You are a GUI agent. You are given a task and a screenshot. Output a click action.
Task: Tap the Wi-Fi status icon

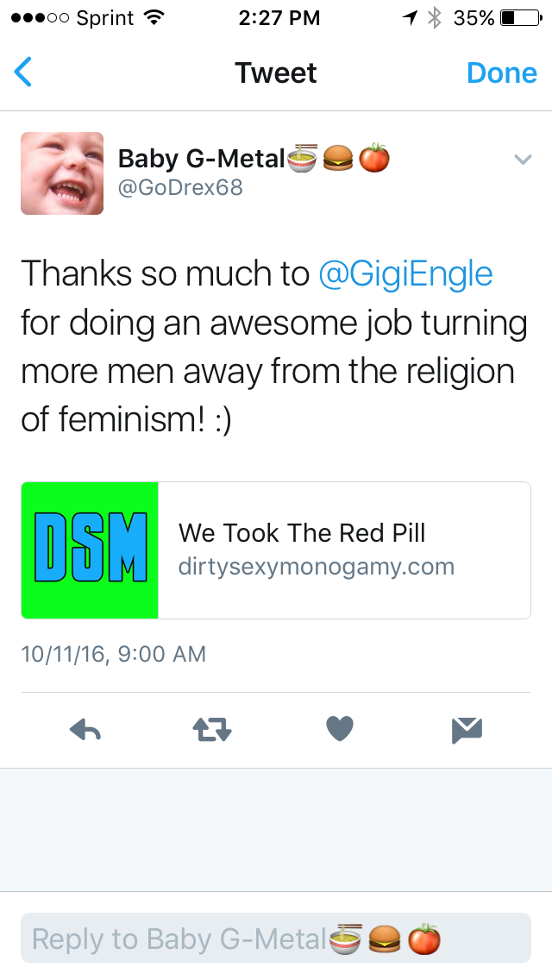[x=154, y=17]
